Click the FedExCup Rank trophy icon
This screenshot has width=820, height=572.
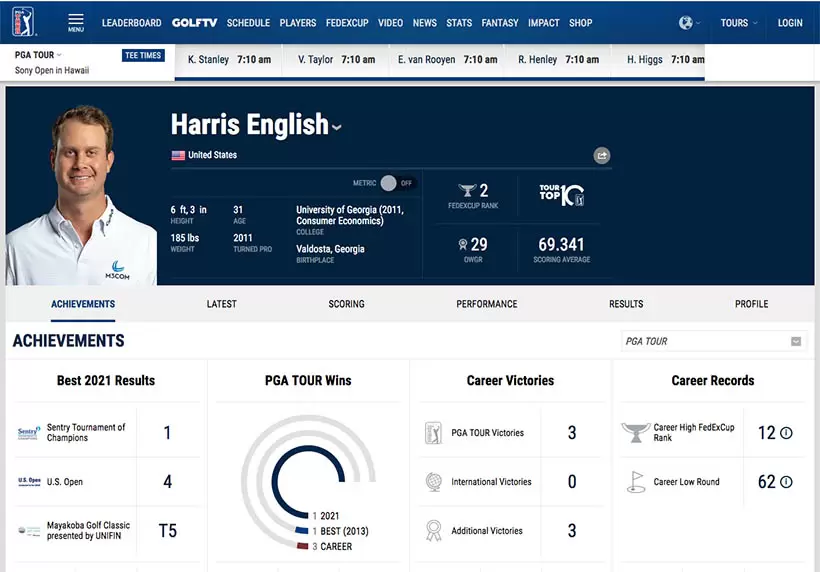click(x=467, y=190)
